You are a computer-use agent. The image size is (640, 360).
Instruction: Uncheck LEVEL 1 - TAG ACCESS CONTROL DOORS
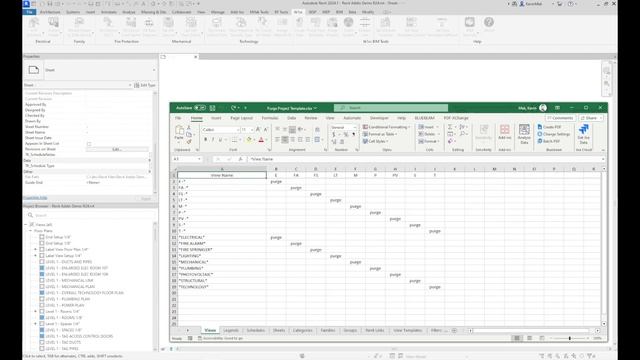[x=42, y=336]
